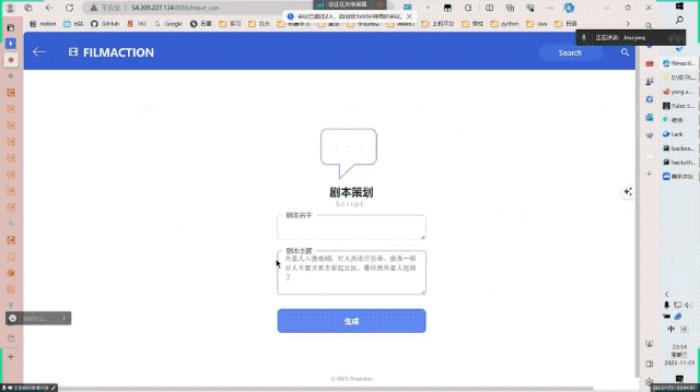Switch to the Pulse S... taskbar app
The width and height of the screenshot is (700, 392).
(679, 106)
